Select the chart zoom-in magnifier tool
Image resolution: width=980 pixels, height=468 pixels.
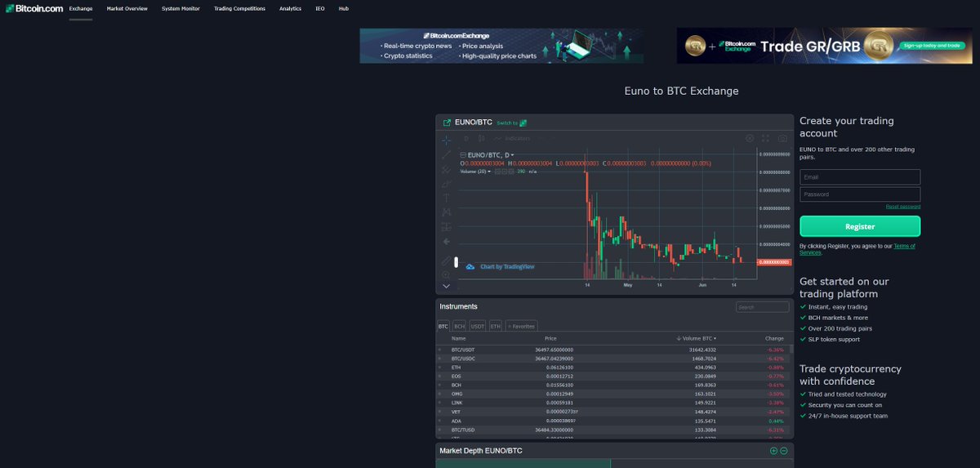(446, 275)
